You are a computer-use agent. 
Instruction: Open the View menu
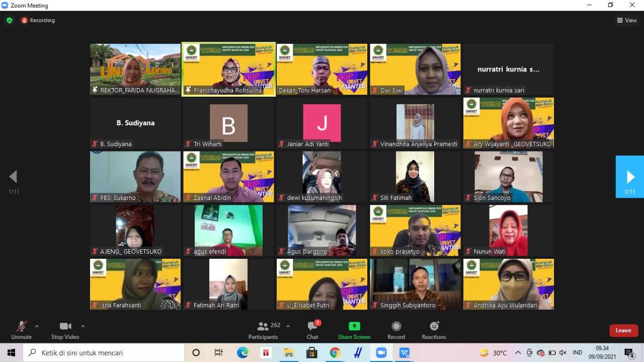[x=626, y=20]
